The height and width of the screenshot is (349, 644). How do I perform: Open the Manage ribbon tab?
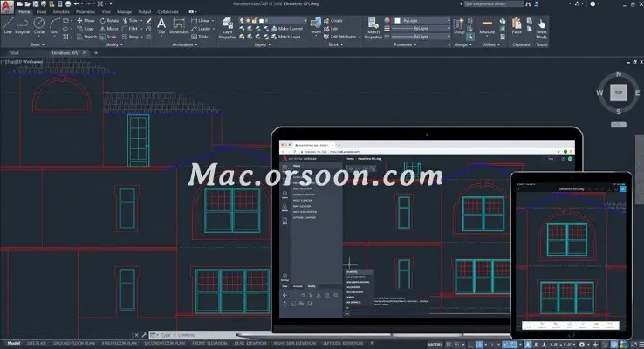(x=124, y=12)
